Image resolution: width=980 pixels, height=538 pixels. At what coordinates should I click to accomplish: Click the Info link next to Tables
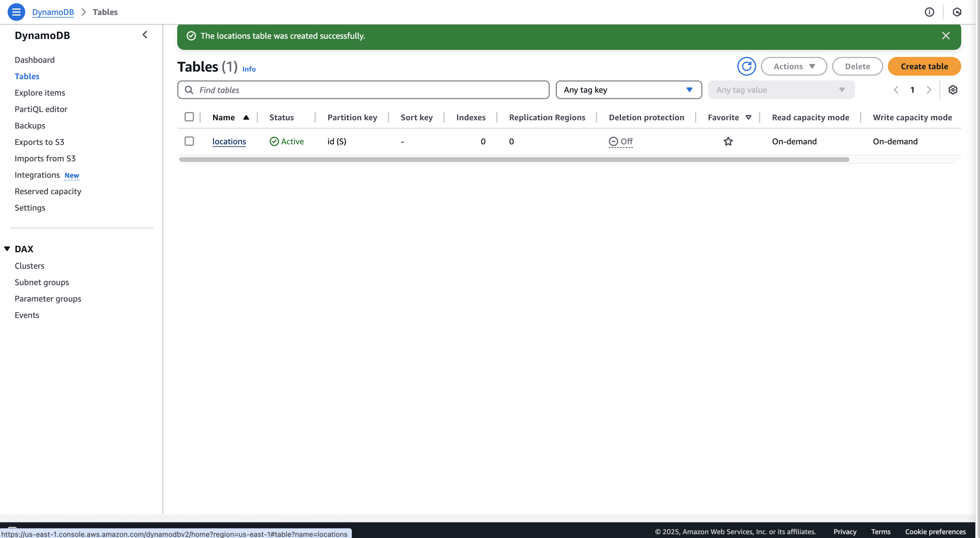pyautogui.click(x=249, y=69)
